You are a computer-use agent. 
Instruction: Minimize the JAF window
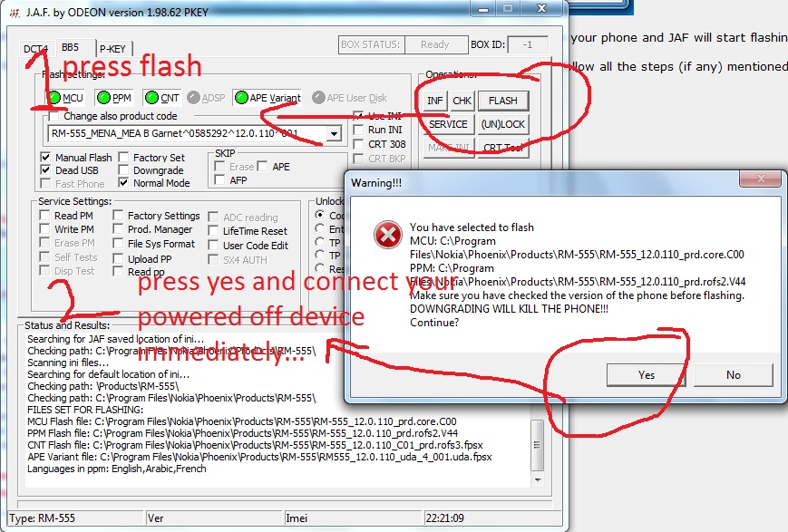pyautogui.click(x=483, y=9)
